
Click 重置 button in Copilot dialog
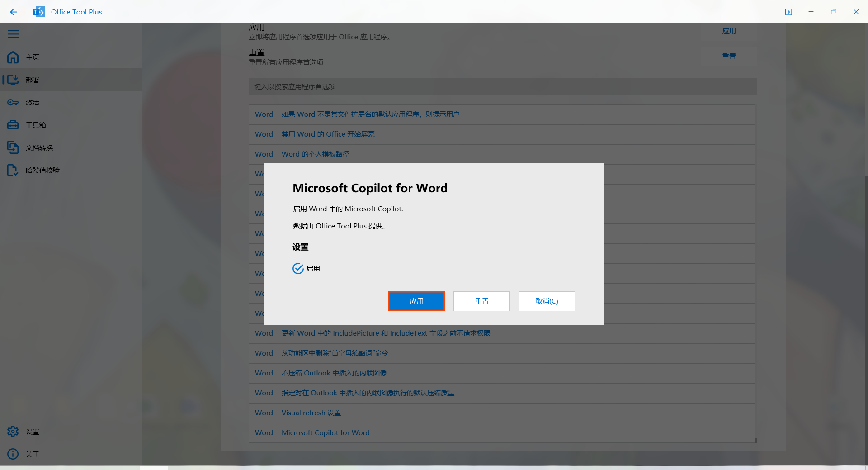[481, 301]
